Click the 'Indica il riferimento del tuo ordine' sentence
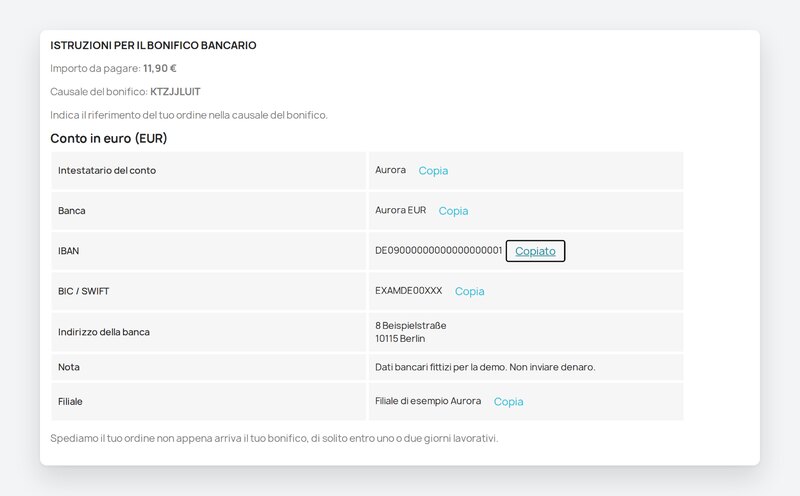800x496 pixels. 189,115
